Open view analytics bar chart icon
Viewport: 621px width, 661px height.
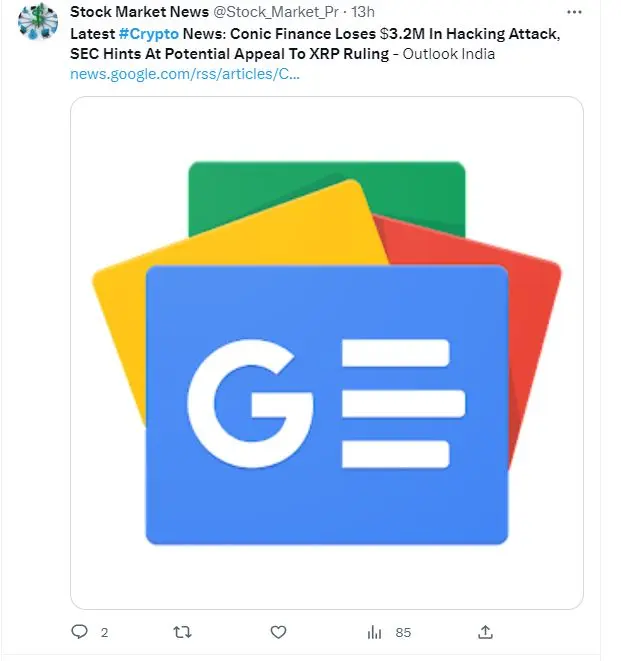(375, 632)
